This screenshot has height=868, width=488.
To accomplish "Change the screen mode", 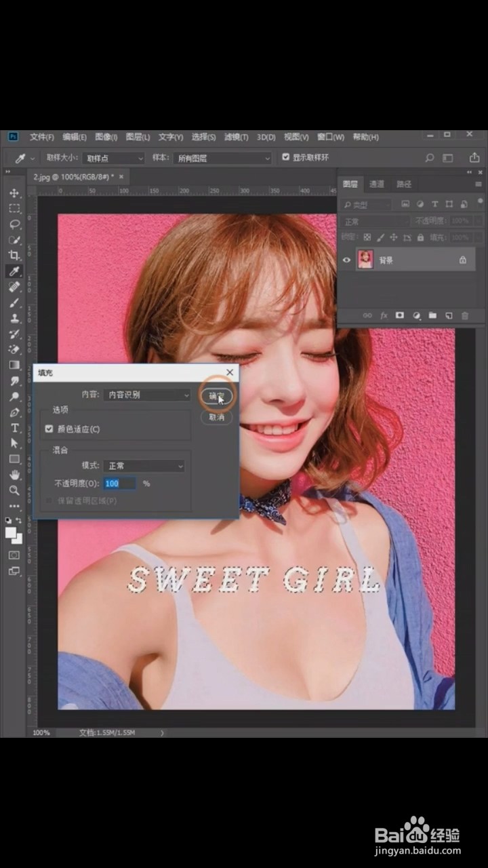I will (x=14, y=571).
